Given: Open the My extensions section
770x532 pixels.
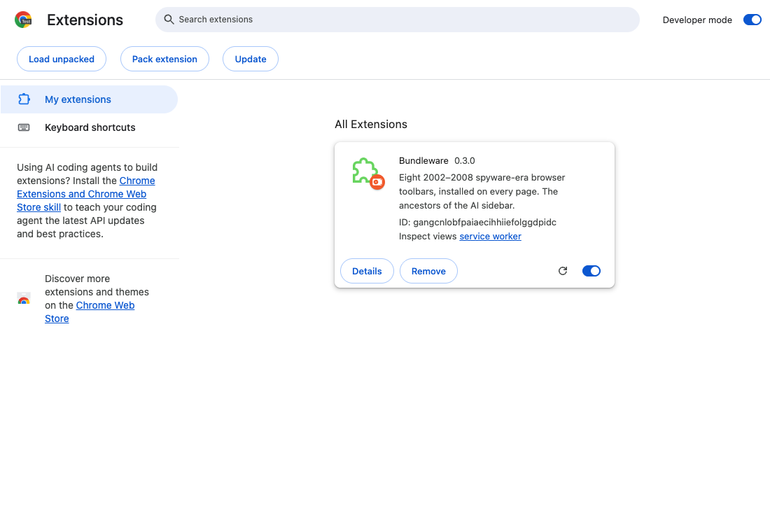Looking at the screenshot, I should tap(89, 99).
